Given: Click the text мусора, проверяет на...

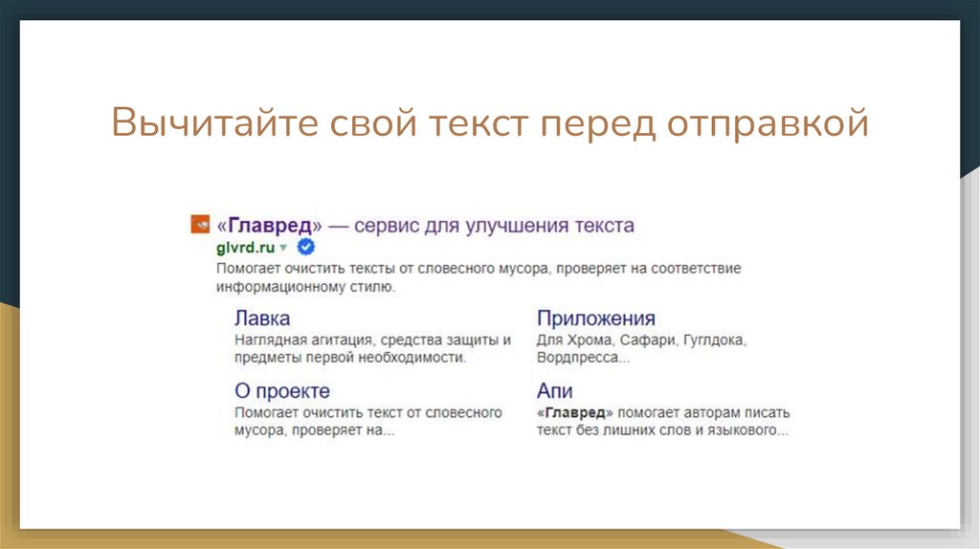Looking at the screenshot, I should (314, 430).
